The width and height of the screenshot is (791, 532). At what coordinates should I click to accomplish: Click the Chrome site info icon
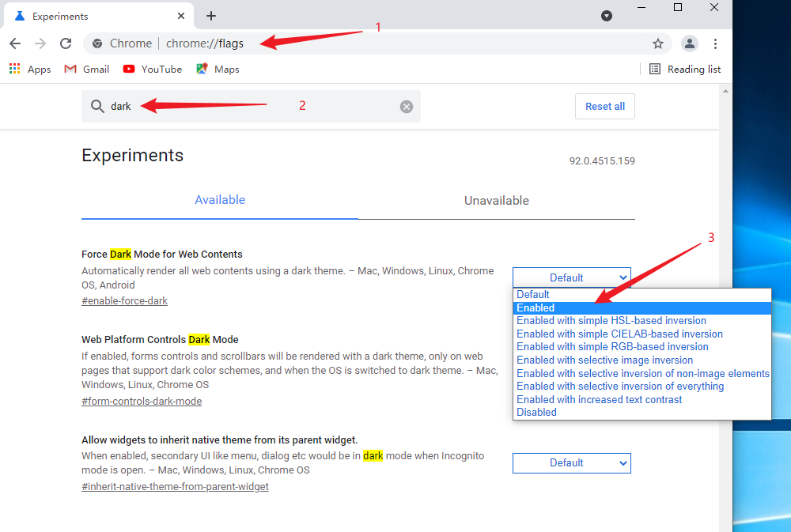point(97,43)
